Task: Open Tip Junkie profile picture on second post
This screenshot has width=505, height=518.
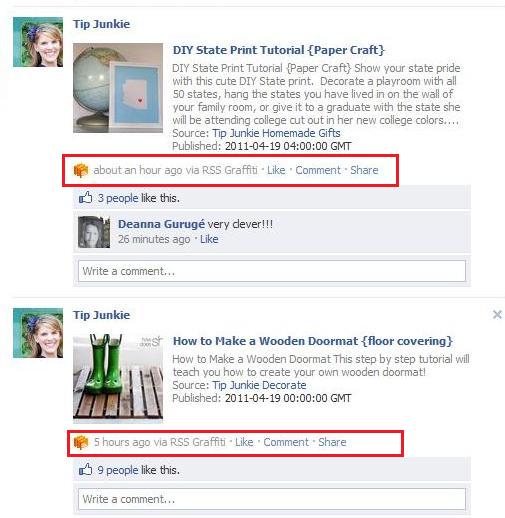Action: pyautogui.click(x=38, y=333)
